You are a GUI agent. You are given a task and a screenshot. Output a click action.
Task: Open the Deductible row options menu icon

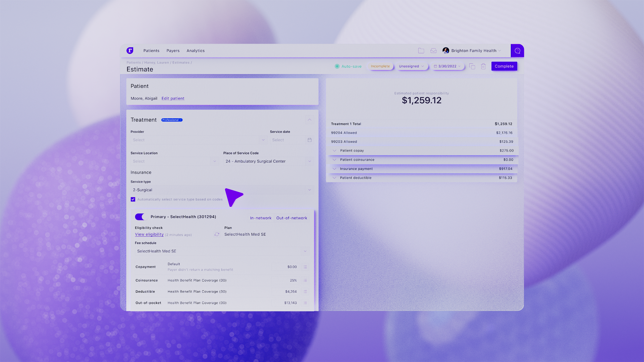305,292
